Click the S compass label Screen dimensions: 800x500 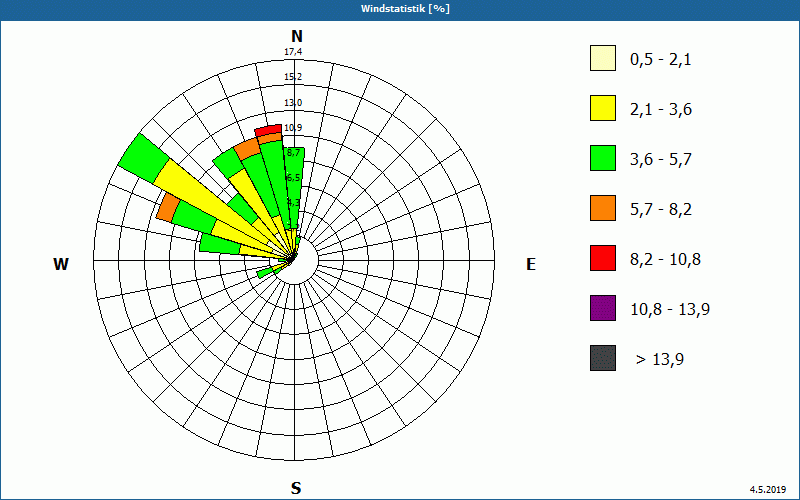(x=296, y=488)
